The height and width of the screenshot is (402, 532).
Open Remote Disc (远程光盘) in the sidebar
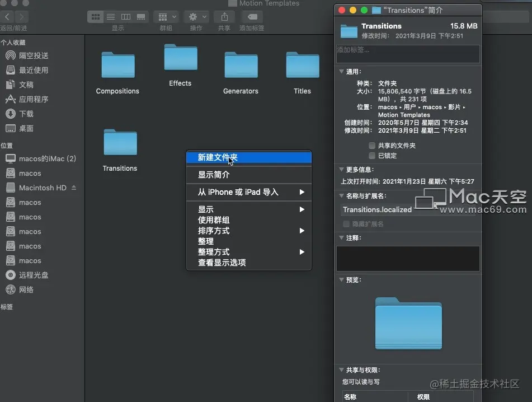pyautogui.click(x=27, y=275)
